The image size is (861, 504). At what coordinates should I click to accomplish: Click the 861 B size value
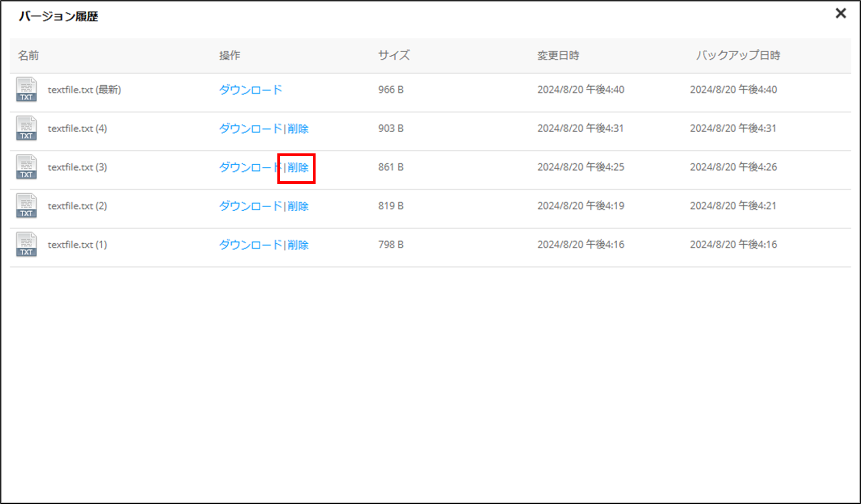pos(391,167)
